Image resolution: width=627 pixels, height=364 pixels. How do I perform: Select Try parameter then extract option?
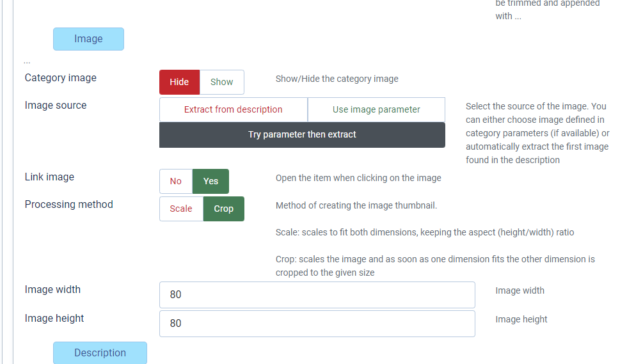coord(302,135)
